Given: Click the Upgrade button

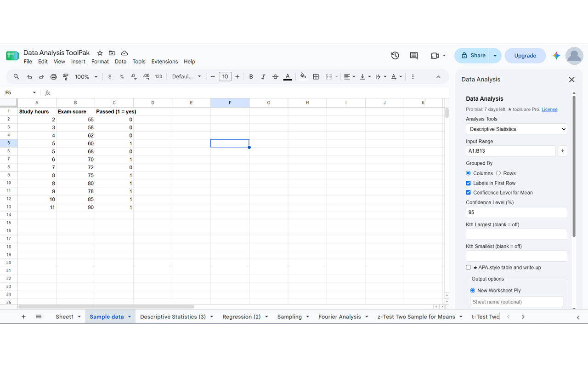Looking at the screenshot, I should [x=525, y=56].
